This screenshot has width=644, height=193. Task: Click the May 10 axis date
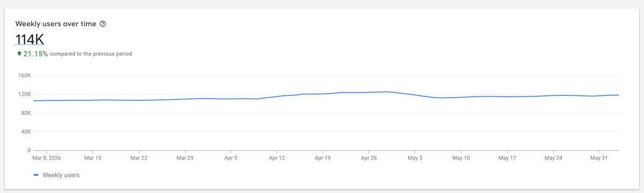tap(461, 158)
